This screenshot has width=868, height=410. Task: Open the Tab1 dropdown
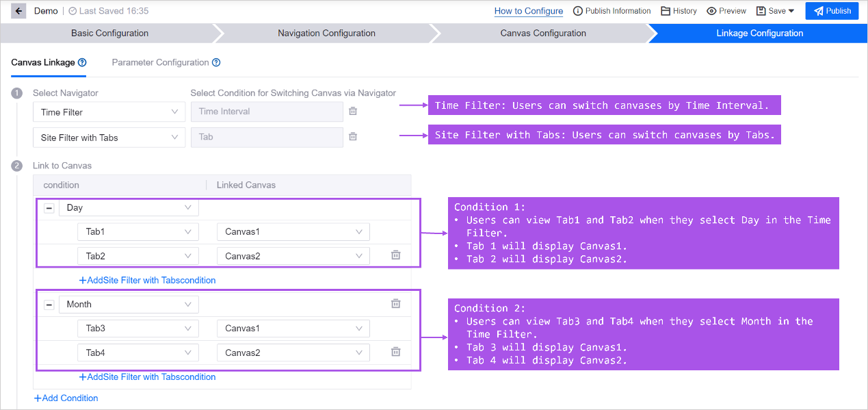point(137,232)
